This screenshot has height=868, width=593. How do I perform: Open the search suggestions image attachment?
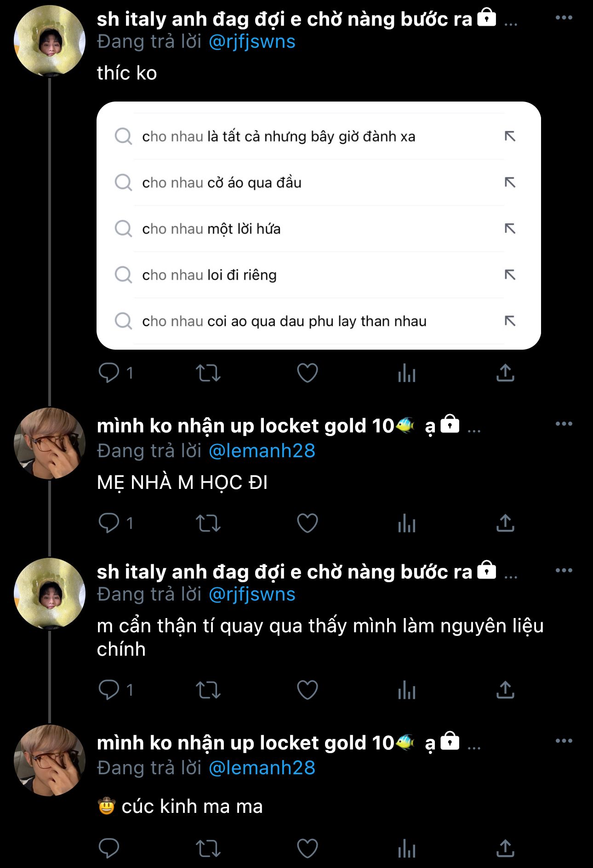click(x=318, y=226)
